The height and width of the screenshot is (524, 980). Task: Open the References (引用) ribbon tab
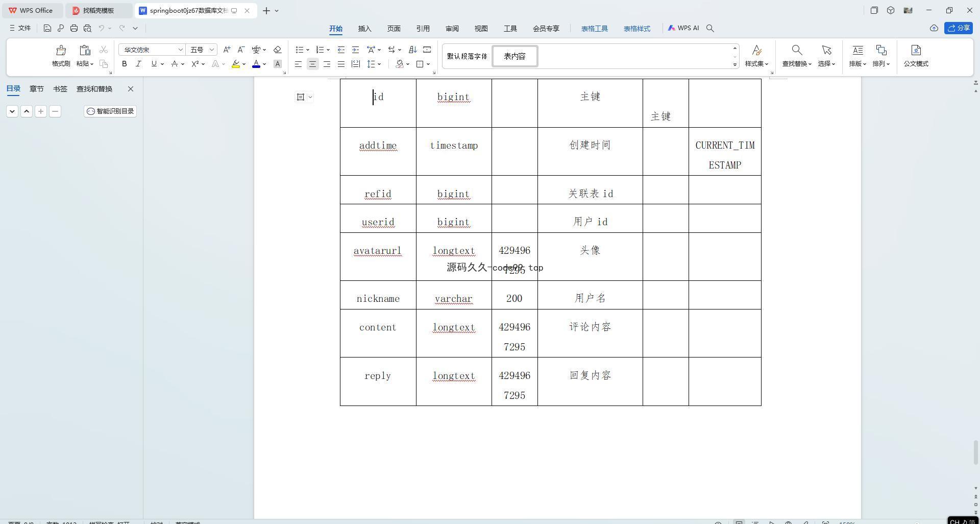tap(423, 29)
